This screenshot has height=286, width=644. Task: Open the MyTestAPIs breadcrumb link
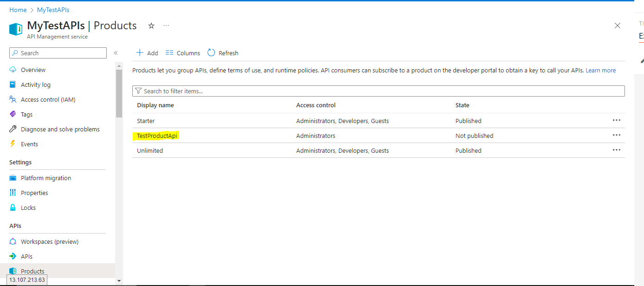pos(53,10)
